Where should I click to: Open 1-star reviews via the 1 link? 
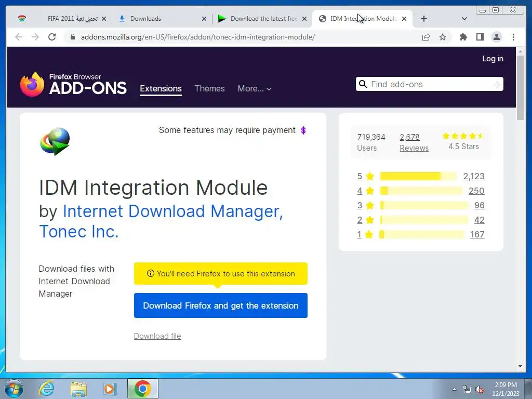[x=360, y=234]
